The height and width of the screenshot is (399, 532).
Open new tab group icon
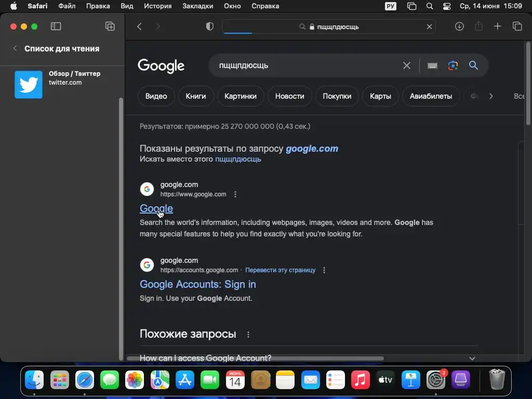pos(110,26)
